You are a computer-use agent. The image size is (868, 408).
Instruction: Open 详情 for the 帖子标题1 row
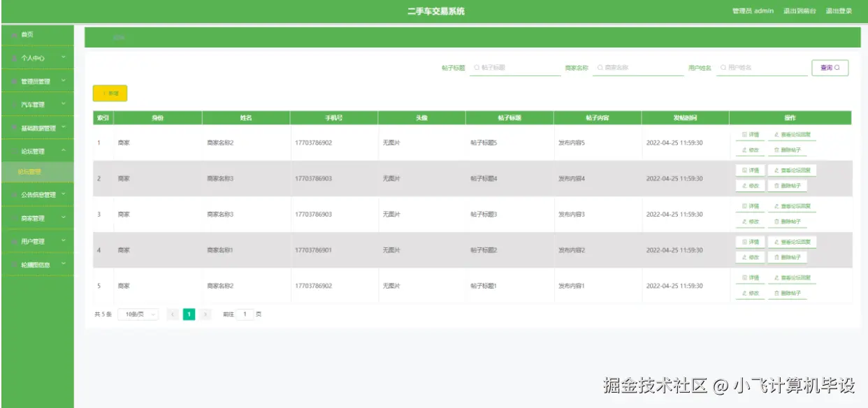pyautogui.click(x=750, y=278)
